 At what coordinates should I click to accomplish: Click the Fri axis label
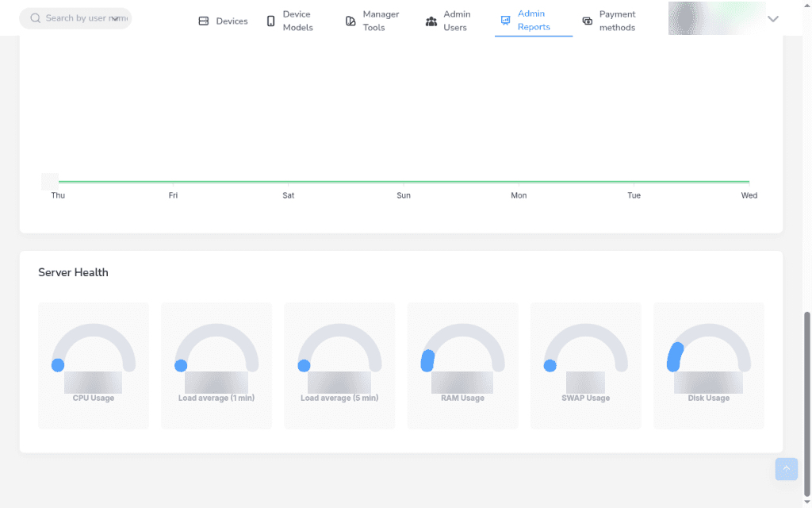tap(173, 195)
